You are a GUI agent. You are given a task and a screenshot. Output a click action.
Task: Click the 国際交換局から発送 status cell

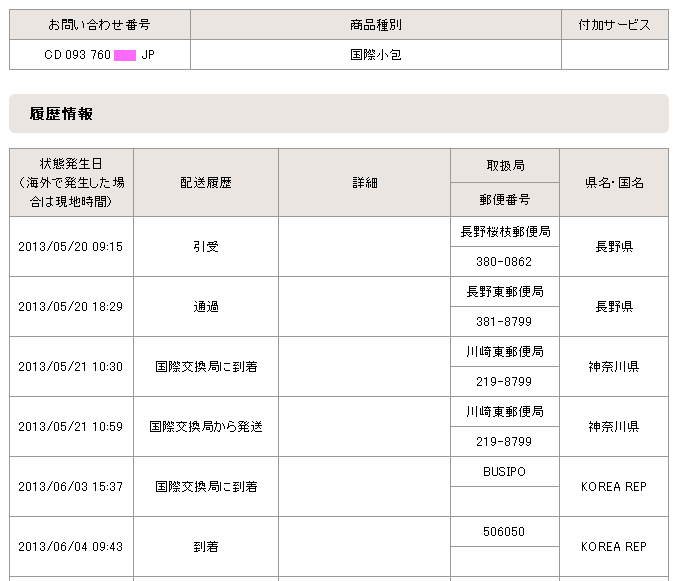206,427
